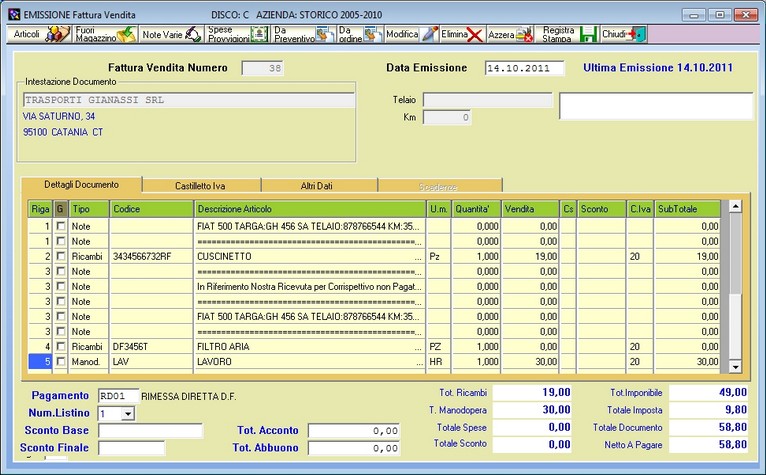The width and height of the screenshot is (766, 475).
Task: Switch to the Castelletto Iva tab
Action: point(201,185)
